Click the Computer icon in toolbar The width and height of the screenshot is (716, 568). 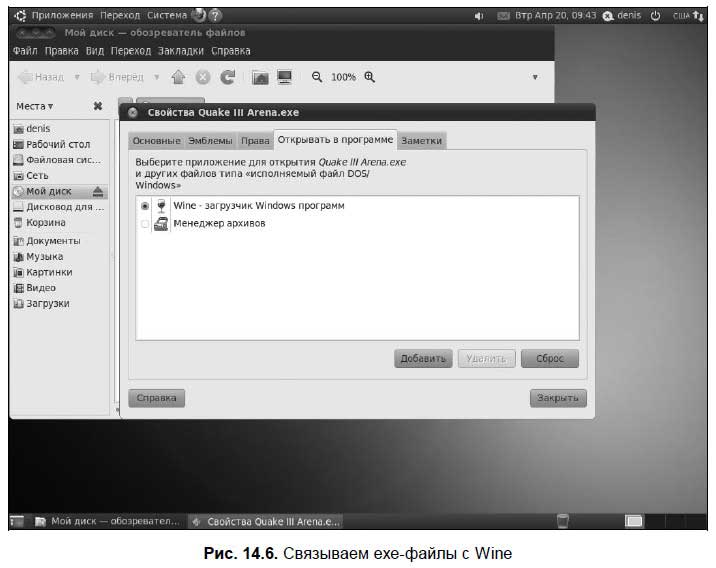pos(285,77)
